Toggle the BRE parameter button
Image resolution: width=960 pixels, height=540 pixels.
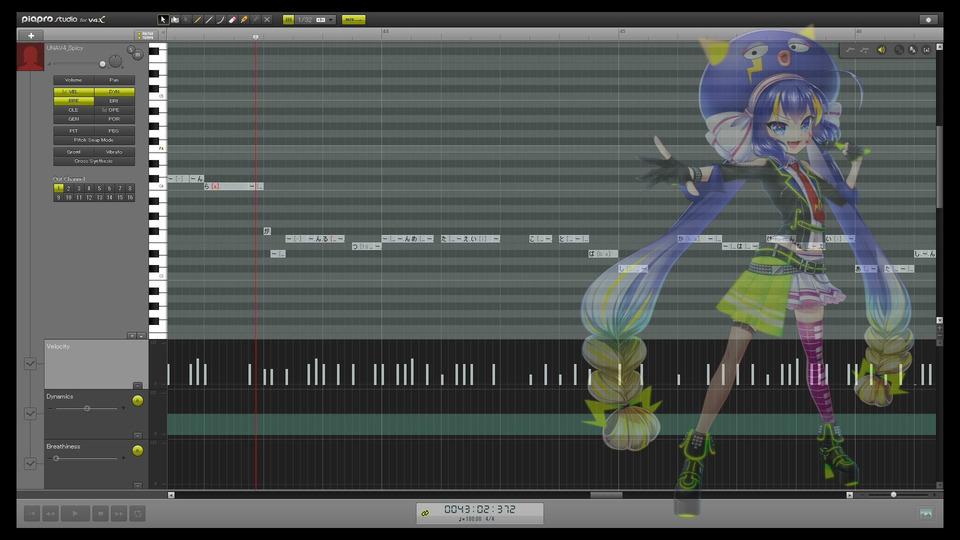pyautogui.click(x=73, y=101)
